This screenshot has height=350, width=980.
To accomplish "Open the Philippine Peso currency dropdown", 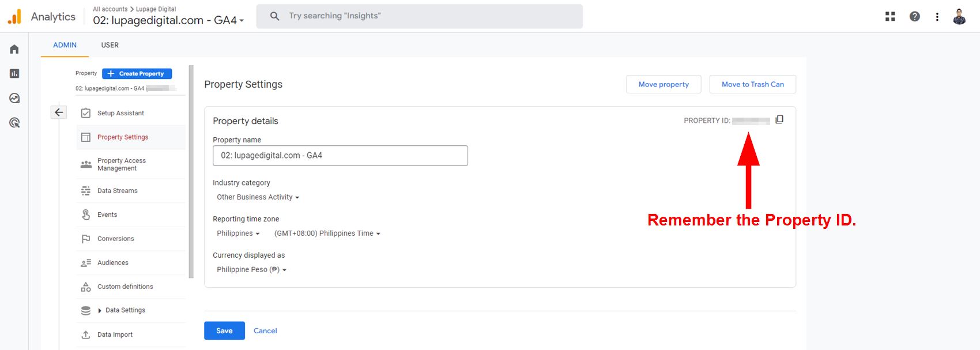I will coord(251,270).
